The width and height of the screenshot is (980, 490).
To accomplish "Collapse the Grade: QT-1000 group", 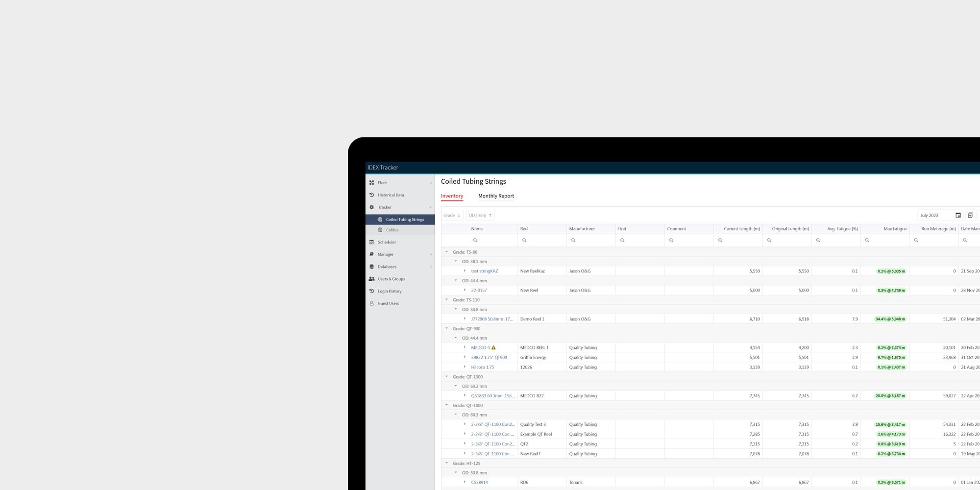I will (446, 405).
